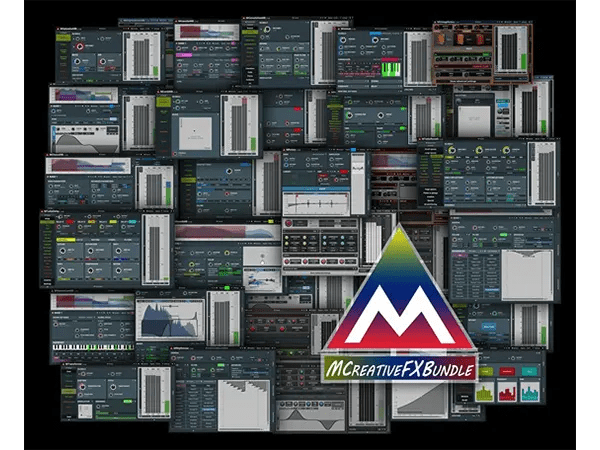Toggle the red band switch in lower-left plugin
Viewport: 600px width, 450px height.
(x=70, y=222)
